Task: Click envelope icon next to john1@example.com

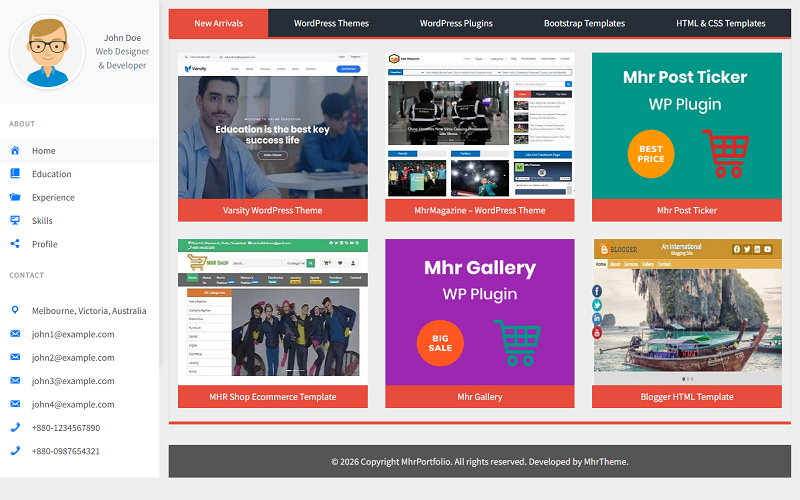Action: (x=15, y=334)
